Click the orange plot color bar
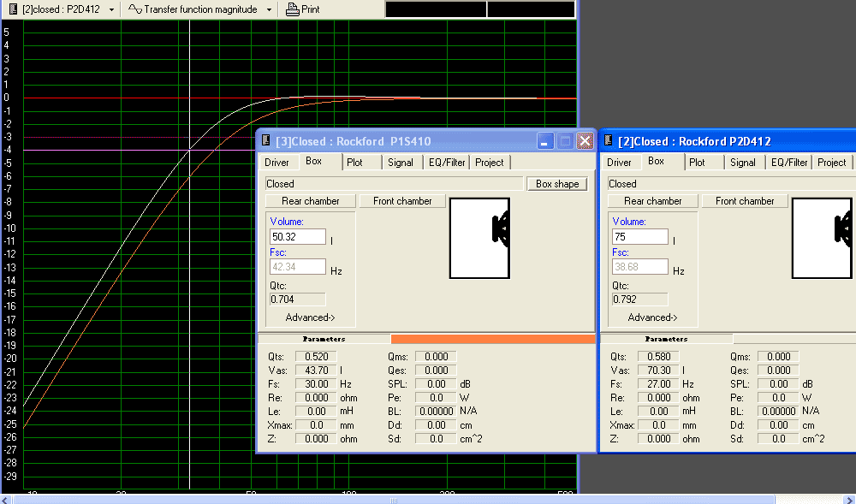 point(493,339)
